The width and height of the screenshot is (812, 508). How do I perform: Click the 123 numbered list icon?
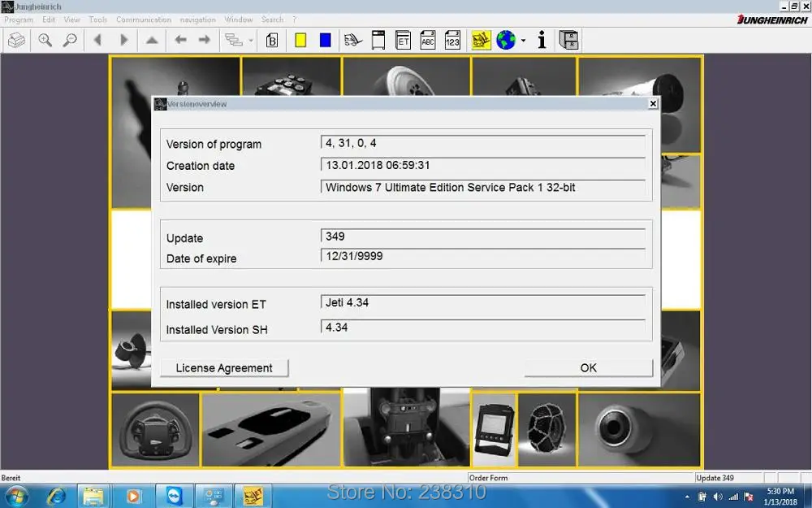[452, 39]
